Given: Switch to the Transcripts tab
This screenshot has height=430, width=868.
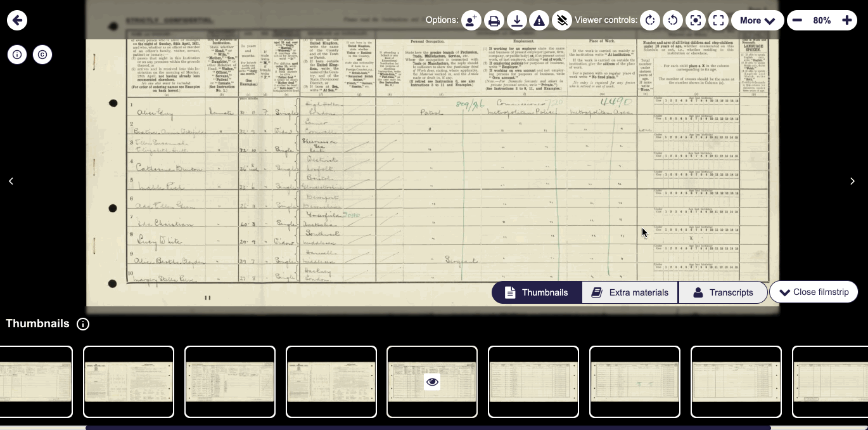Looking at the screenshot, I should (723, 292).
